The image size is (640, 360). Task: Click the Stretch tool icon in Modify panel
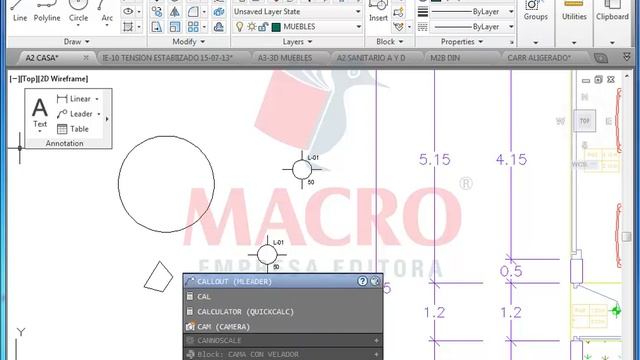click(157, 27)
